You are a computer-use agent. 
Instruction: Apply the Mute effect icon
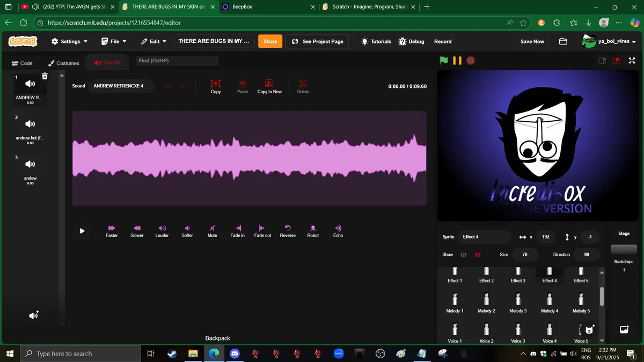click(x=213, y=231)
